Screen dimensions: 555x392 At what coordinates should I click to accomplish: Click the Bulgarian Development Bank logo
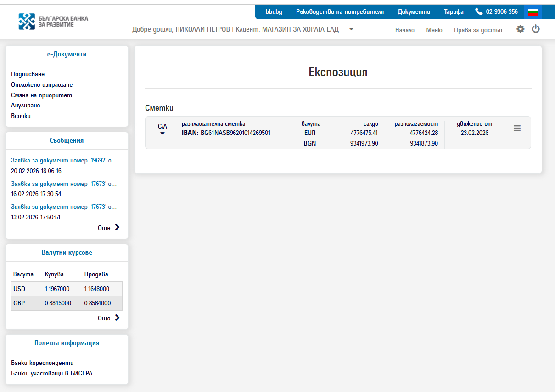54,21
